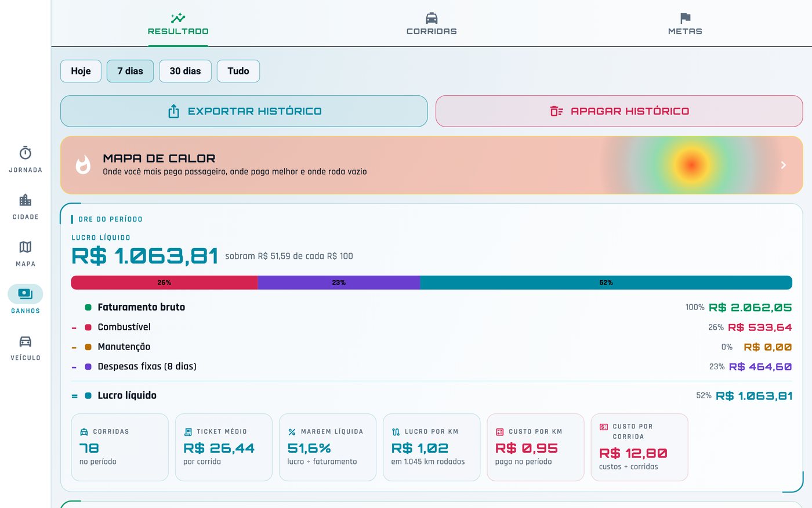Open the Jornada stopwatch icon
The height and width of the screenshot is (508, 812).
[26, 153]
